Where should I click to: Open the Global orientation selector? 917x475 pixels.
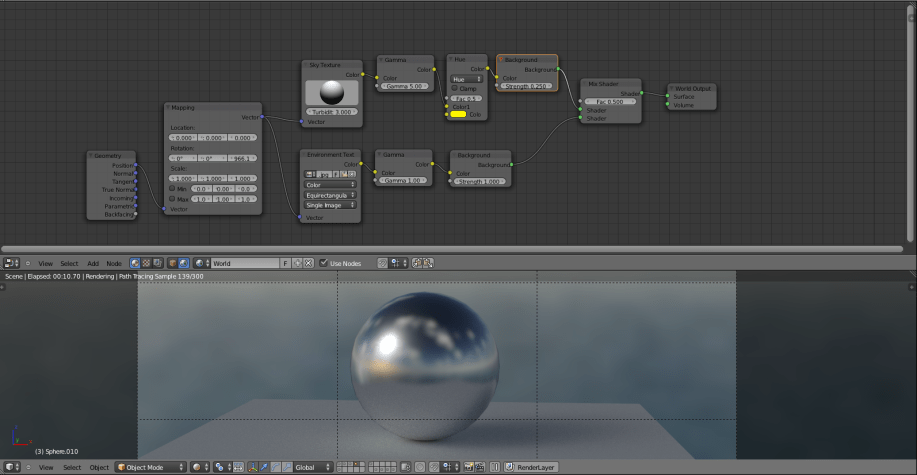(312, 467)
